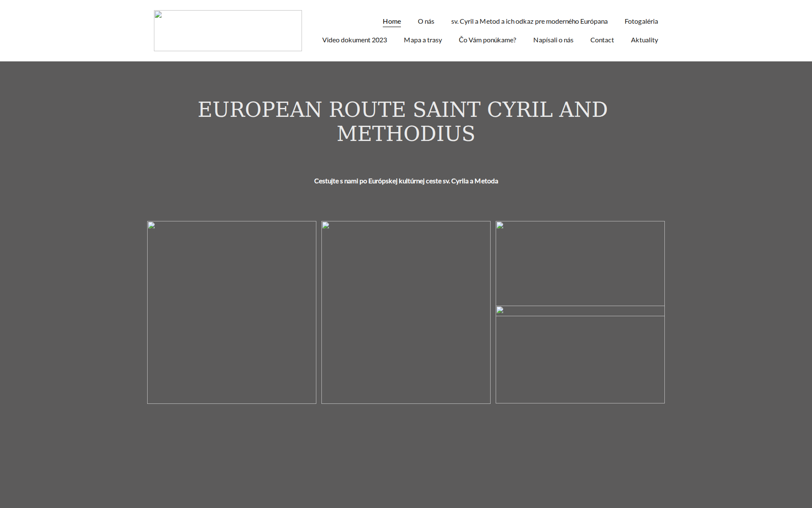Open sv. Cyril a Metod legacy page

click(529, 21)
